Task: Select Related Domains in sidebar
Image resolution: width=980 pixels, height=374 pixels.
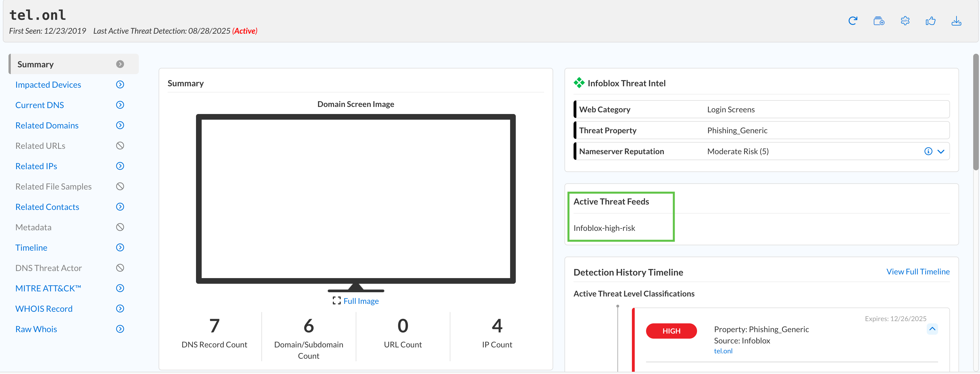Action: 47,125
